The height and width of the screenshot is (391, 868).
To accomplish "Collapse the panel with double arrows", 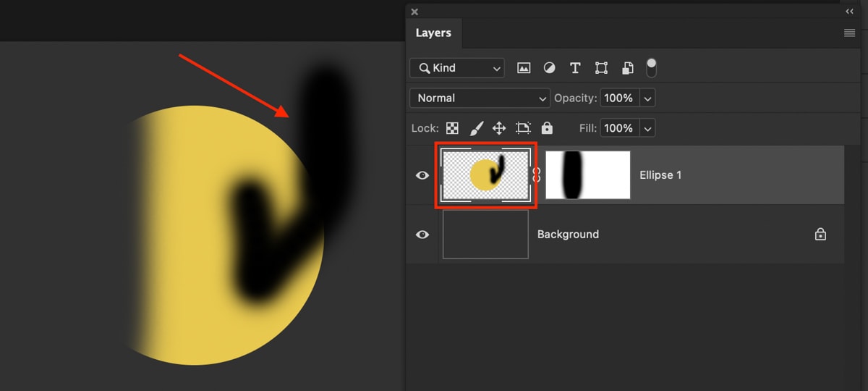I will point(849,12).
